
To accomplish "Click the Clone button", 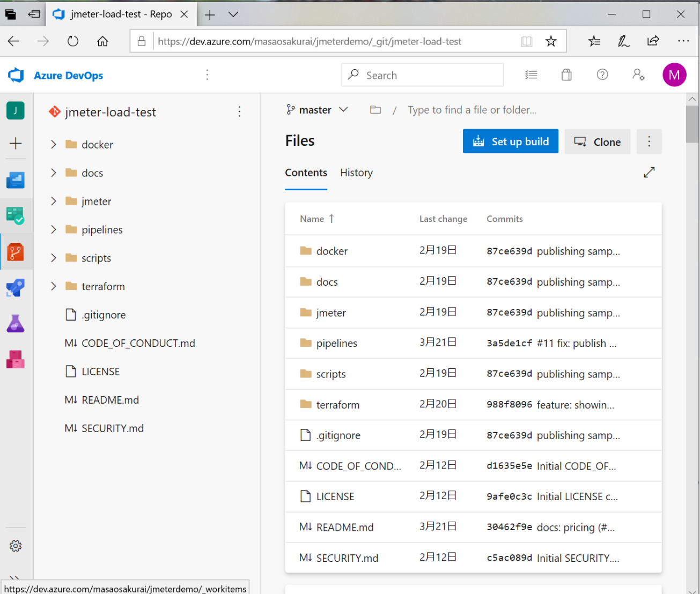I will [597, 142].
